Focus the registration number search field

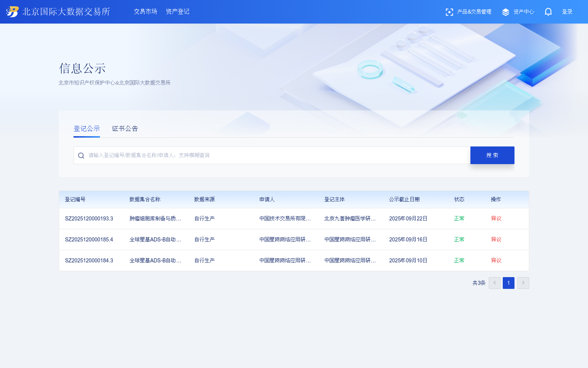point(272,155)
